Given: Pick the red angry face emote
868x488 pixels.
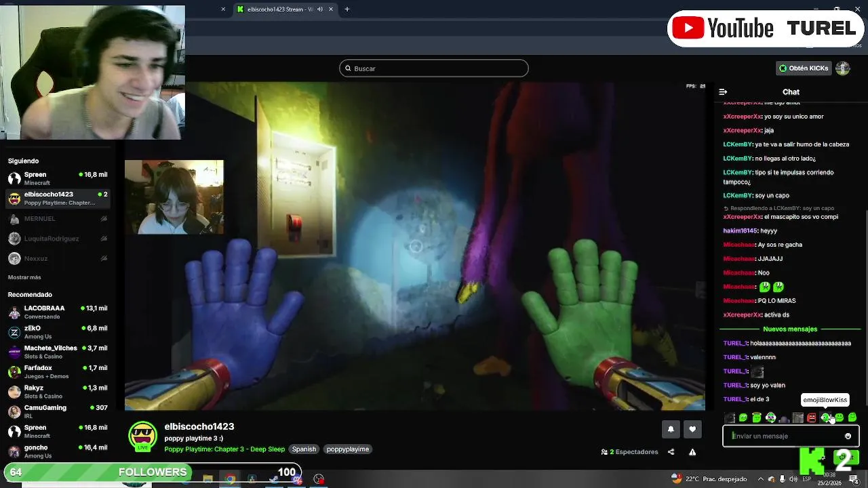Looking at the screenshot, I should tap(811, 418).
